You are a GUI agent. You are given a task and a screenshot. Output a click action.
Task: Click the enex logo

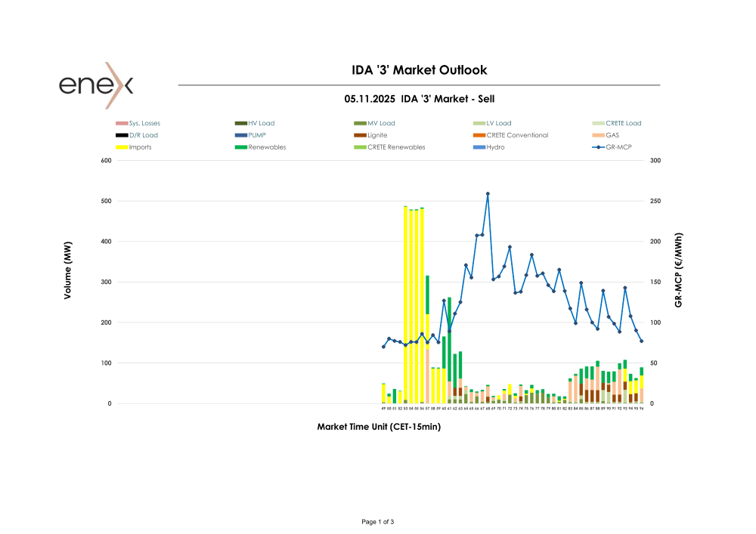[96, 85]
